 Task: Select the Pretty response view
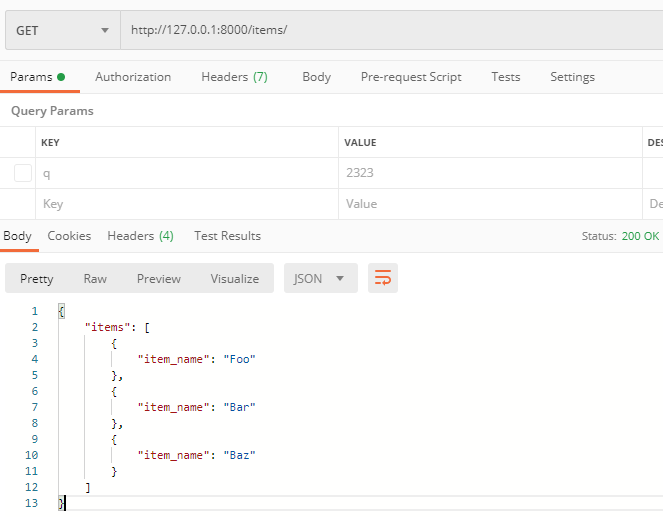point(37,279)
